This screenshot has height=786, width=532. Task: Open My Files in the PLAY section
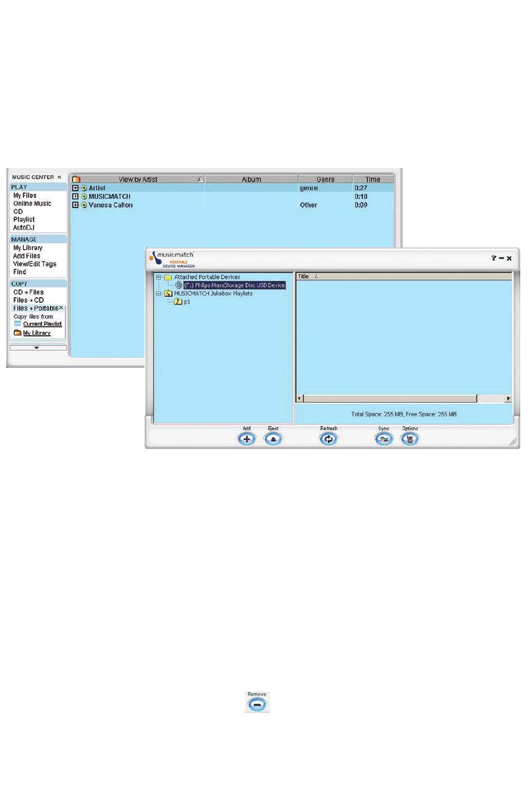(x=25, y=195)
